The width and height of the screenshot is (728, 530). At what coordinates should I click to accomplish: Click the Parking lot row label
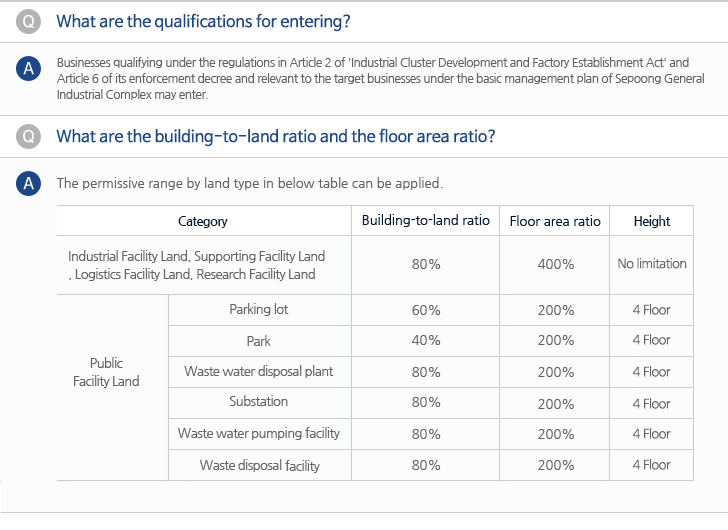[259, 310]
